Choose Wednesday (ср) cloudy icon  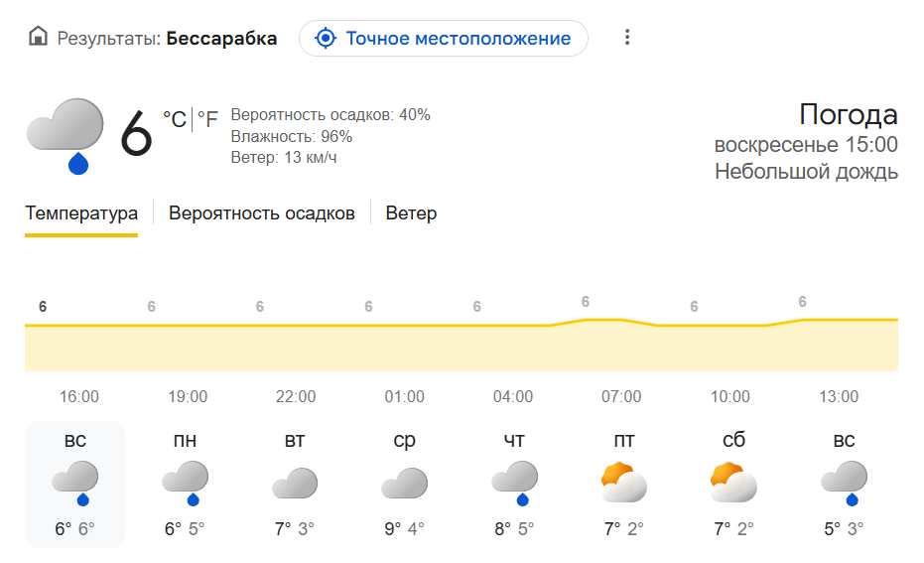[x=404, y=484]
